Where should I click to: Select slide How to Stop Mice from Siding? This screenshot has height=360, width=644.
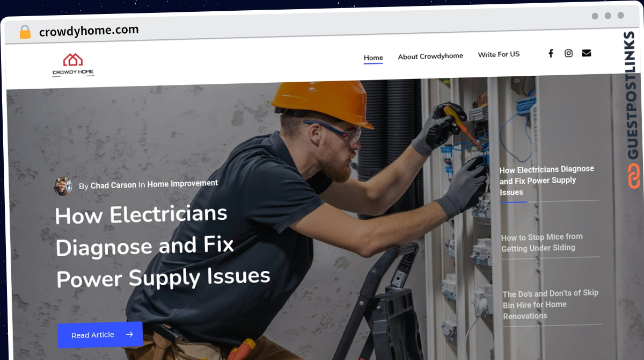point(542,242)
